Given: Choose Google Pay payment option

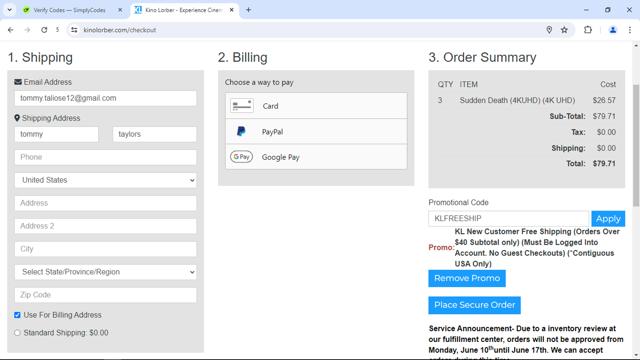Looking at the screenshot, I should 316,157.
